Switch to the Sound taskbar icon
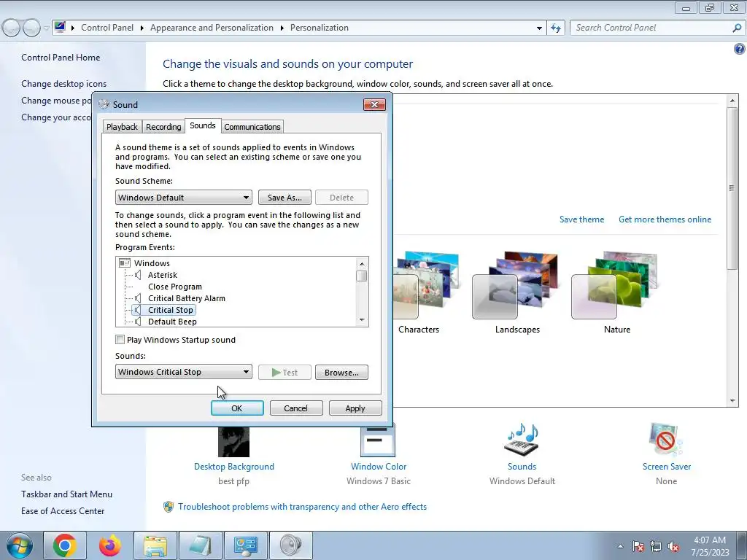This screenshot has width=747, height=560. (291, 545)
